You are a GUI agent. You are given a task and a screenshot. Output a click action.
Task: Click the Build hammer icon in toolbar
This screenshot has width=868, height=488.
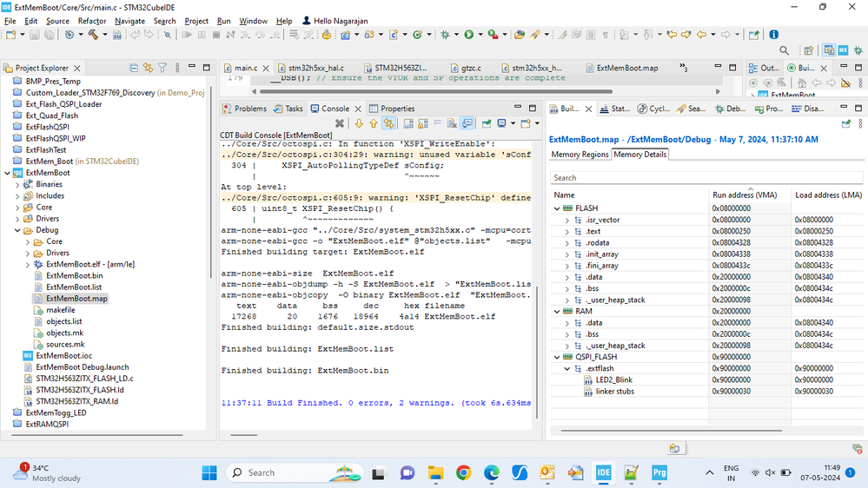91,36
